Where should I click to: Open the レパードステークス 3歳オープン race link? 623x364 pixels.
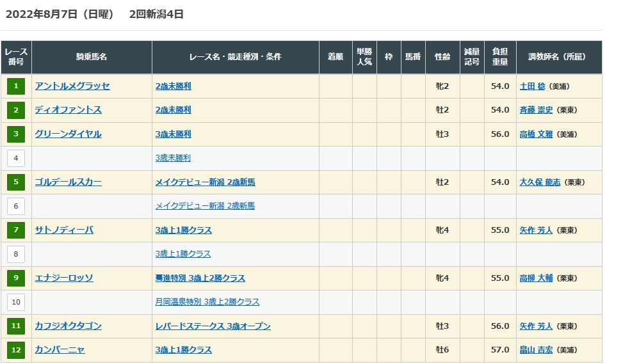213,326
